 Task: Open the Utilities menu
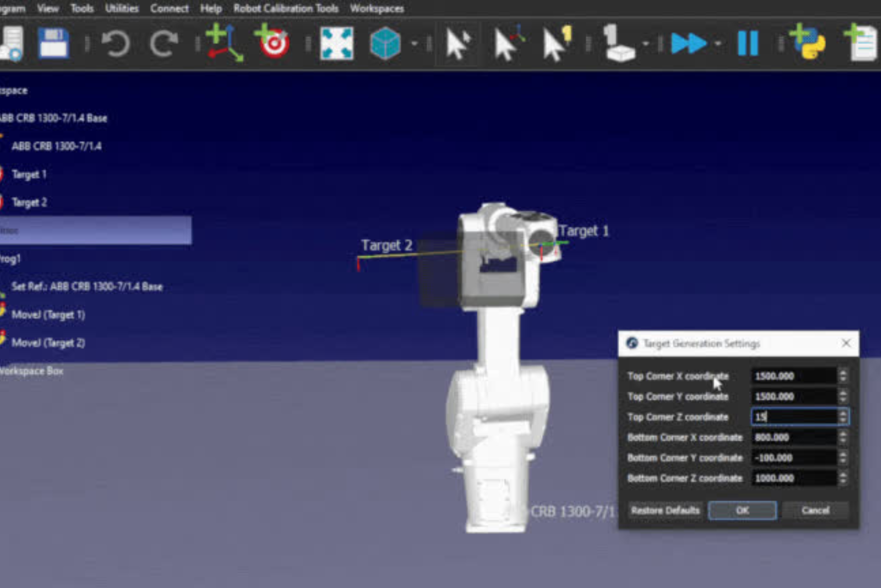[x=122, y=8]
